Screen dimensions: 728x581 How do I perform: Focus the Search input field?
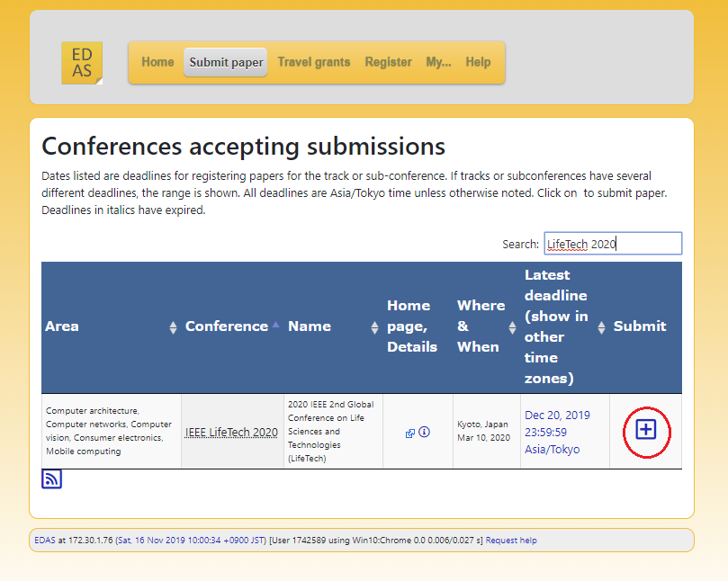pyautogui.click(x=613, y=244)
